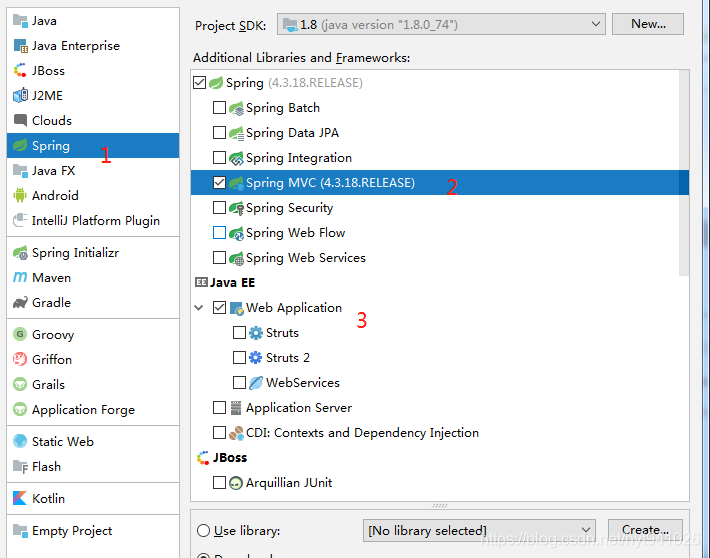Uncheck the Spring framework checkbox
The height and width of the screenshot is (558, 710).
(x=199, y=83)
